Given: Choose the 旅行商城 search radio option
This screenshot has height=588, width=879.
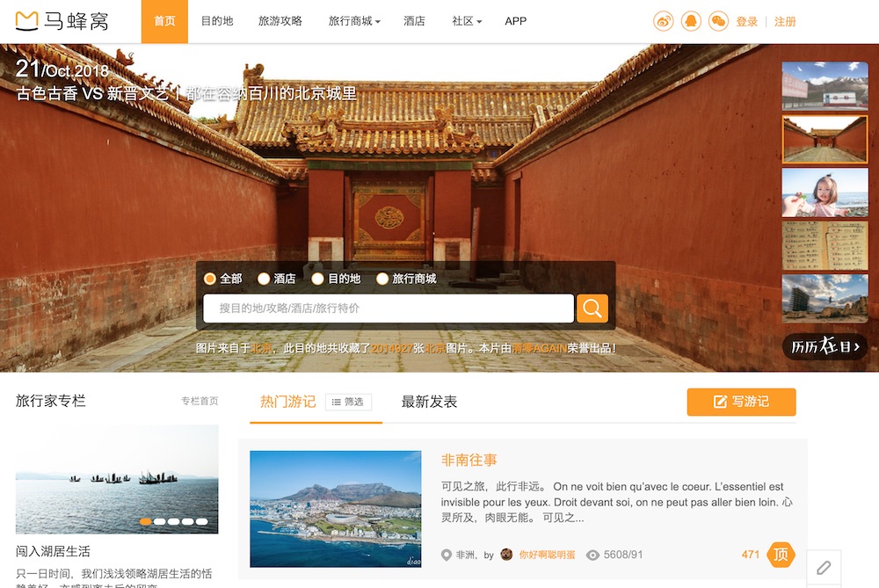Looking at the screenshot, I should 382,279.
